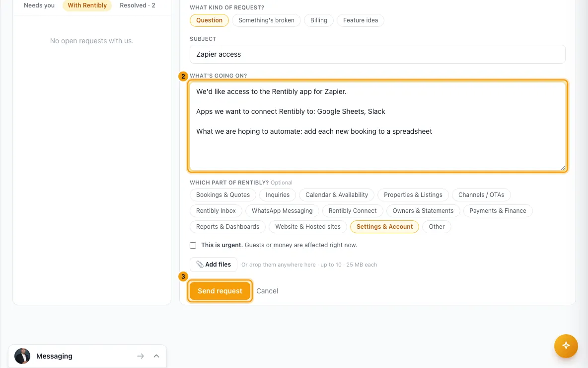588x368 pixels.
Task: Click the paperclip Add files button
Action: click(214, 265)
